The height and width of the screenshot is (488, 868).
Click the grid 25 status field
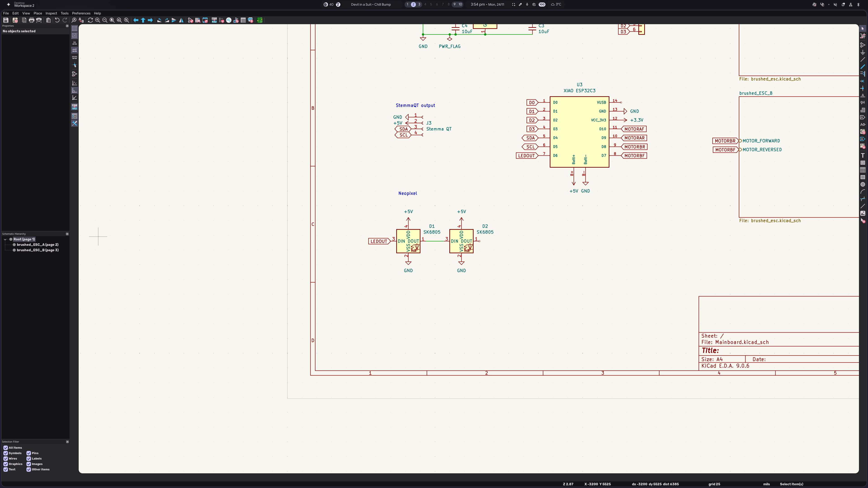(x=714, y=484)
